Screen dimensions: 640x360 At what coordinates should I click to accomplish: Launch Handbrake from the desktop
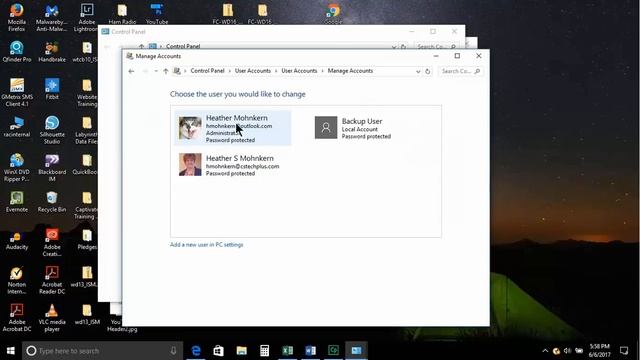tap(52, 51)
